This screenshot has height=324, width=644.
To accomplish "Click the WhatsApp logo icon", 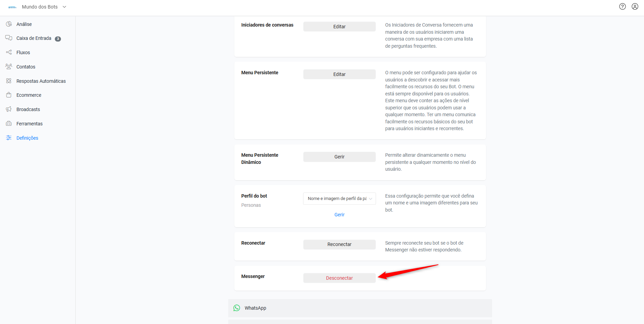I will point(237,308).
